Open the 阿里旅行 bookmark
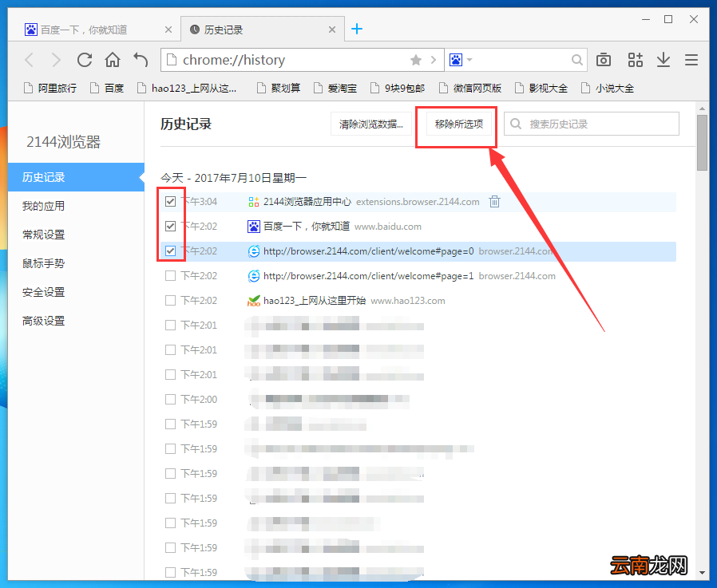717x588 pixels. pos(50,89)
